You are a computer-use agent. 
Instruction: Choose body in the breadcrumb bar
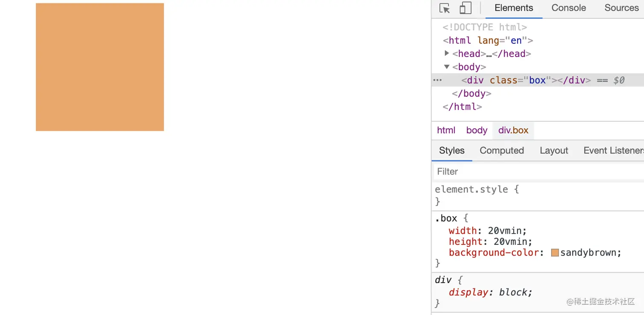(477, 130)
